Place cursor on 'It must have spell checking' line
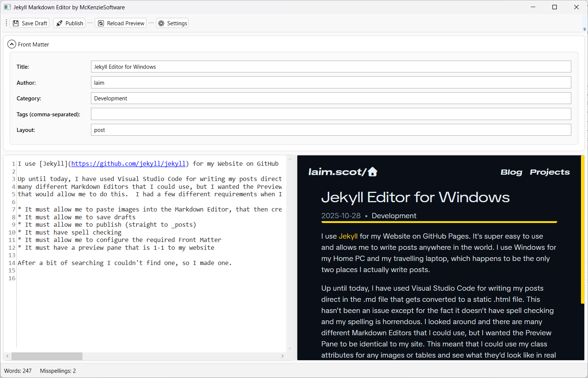This screenshot has height=378, width=588. [x=70, y=232]
